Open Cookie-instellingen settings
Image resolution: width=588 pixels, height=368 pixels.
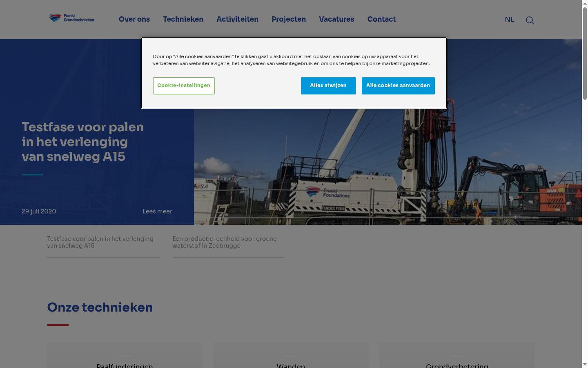coord(184,86)
